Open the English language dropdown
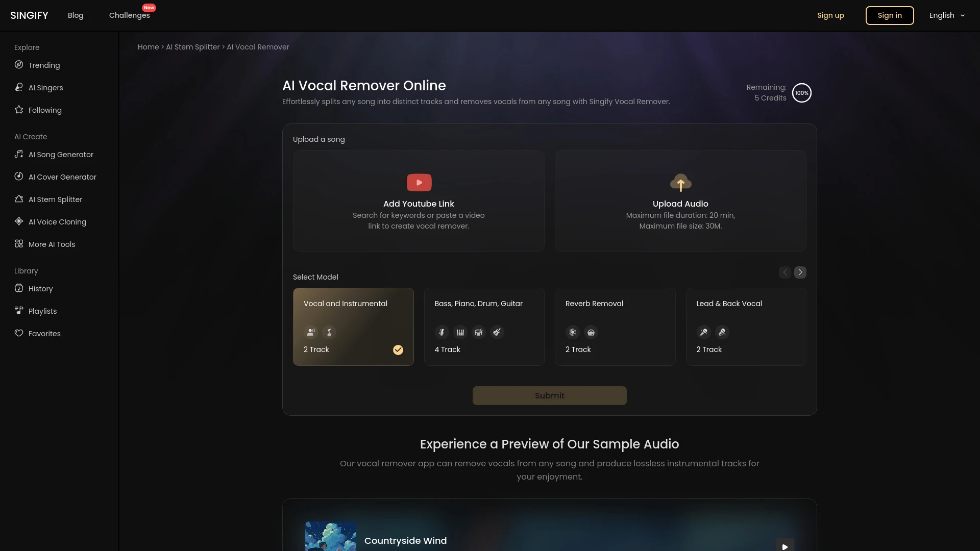 (x=946, y=15)
